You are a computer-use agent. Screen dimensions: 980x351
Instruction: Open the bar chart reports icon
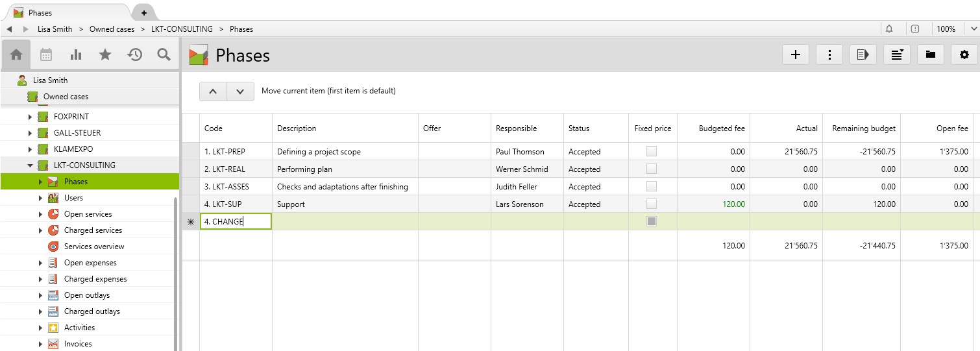coord(76,54)
